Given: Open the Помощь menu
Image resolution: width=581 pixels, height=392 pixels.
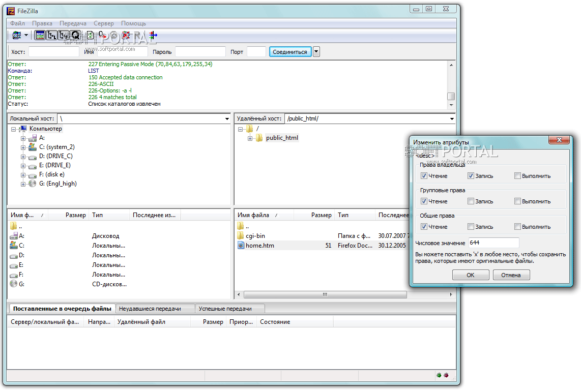Looking at the screenshot, I should [x=133, y=23].
